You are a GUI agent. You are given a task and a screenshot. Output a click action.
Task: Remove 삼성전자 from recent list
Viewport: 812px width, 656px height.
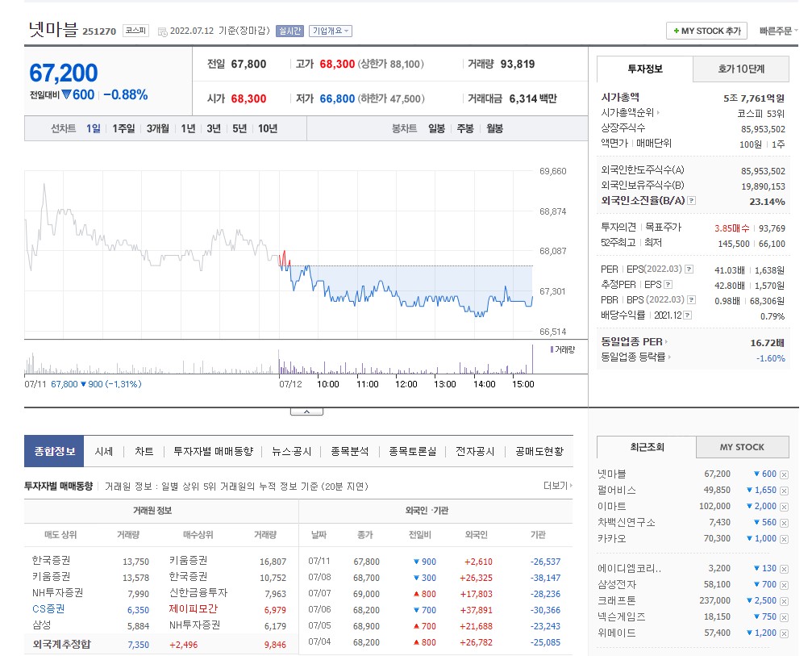point(784,585)
